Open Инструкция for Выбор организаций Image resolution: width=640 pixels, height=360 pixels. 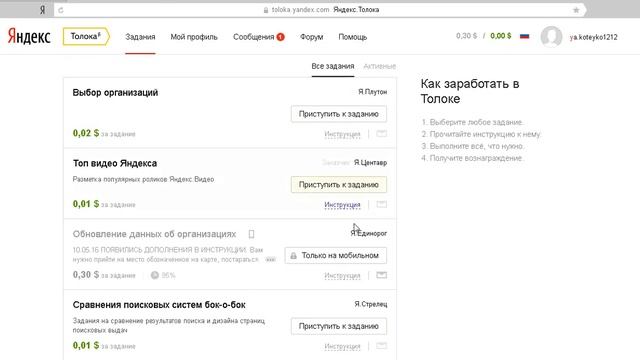(342, 134)
